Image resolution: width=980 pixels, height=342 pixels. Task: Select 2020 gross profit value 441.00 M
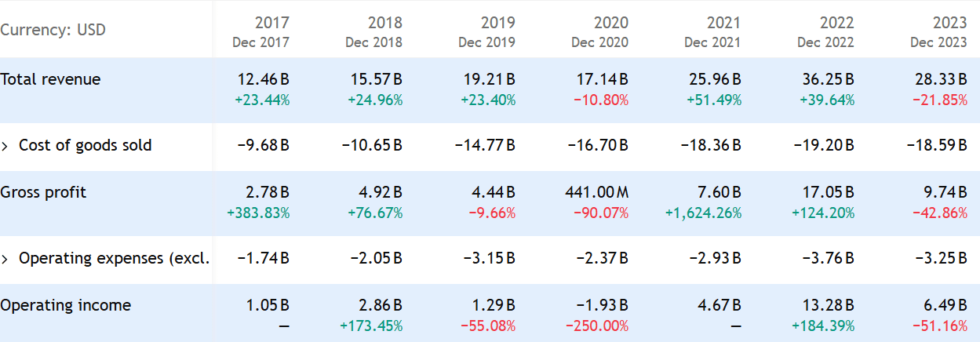point(596,192)
